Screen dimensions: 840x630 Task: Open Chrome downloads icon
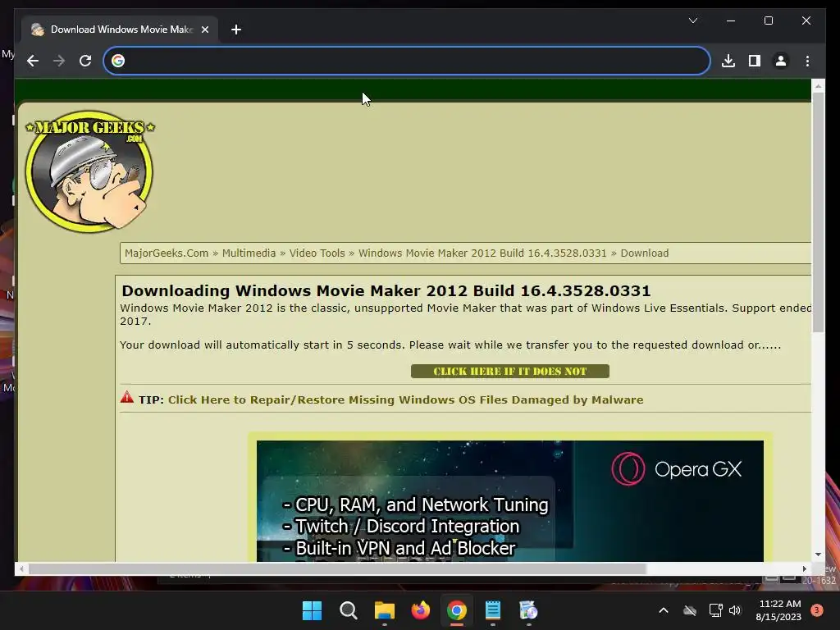728,61
